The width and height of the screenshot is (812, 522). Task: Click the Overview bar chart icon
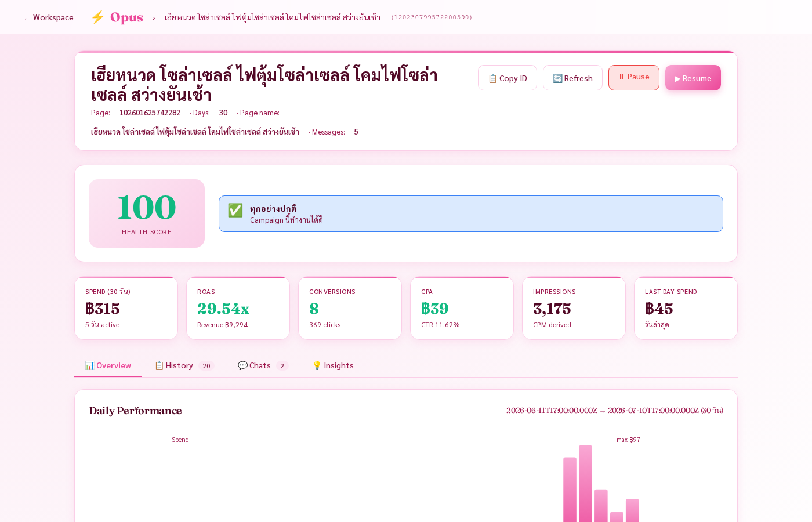(x=89, y=365)
